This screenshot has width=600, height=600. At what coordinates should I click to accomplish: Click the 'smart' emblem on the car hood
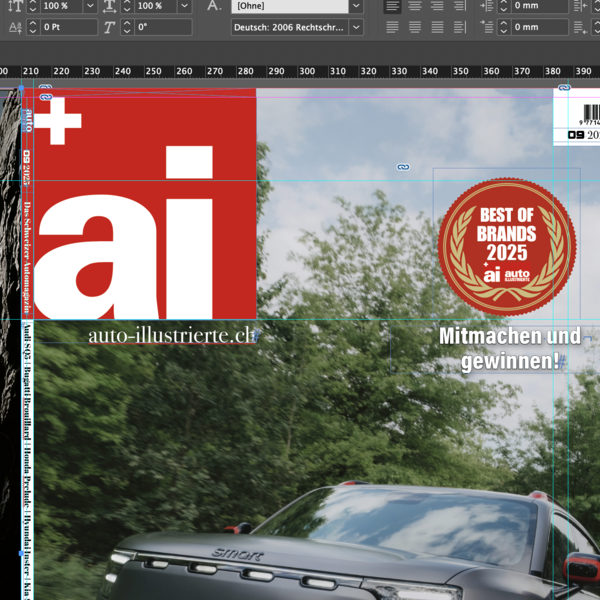pyautogui.click(x=238, y=554)
